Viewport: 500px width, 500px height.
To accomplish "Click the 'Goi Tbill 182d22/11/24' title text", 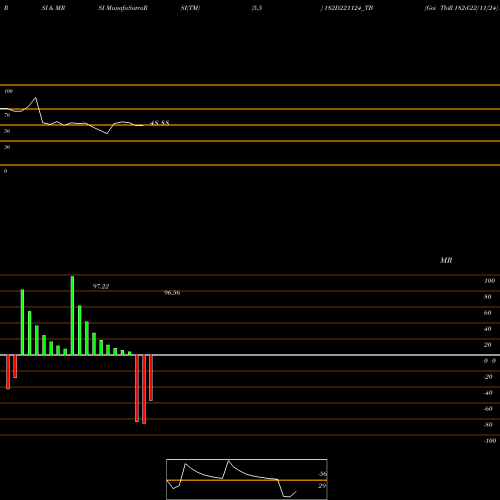I will pyautogui.click(x=462, y=8).
